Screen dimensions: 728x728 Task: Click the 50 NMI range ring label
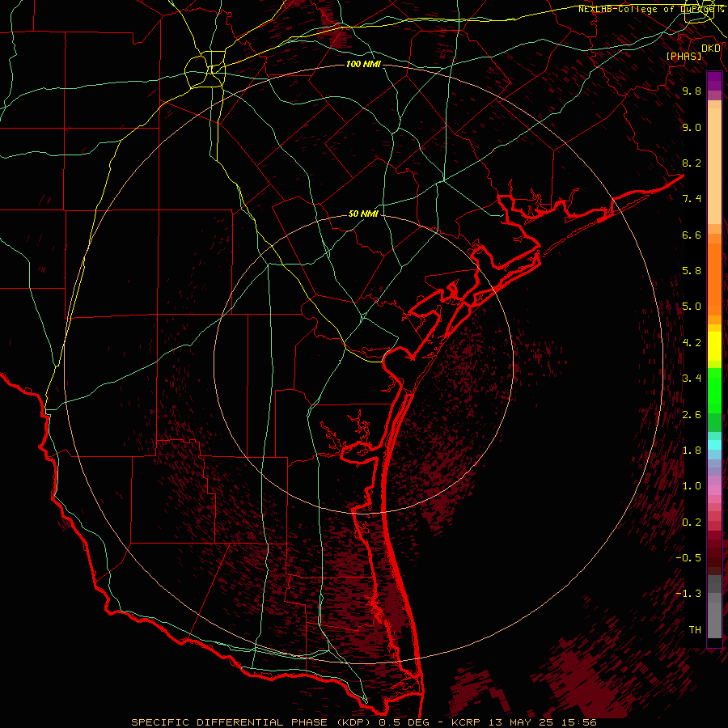click(363, 214)
